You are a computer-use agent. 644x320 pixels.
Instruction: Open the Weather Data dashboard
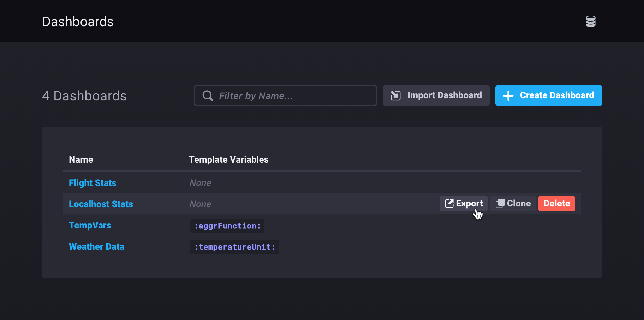click(96, 246)
